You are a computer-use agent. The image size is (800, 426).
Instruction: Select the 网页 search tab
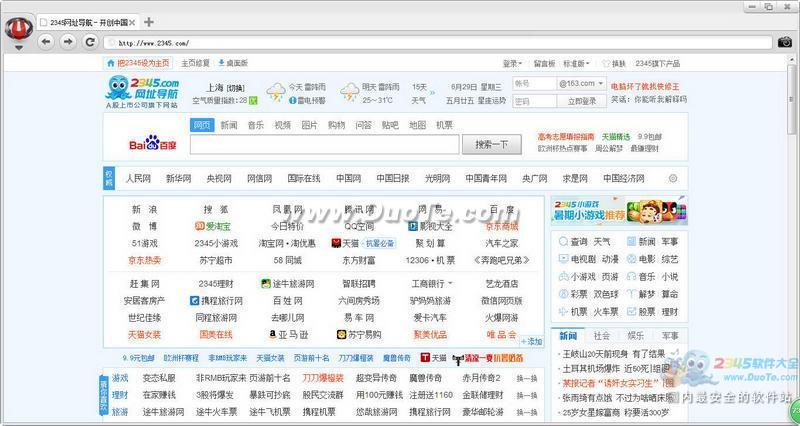point(202,125)
